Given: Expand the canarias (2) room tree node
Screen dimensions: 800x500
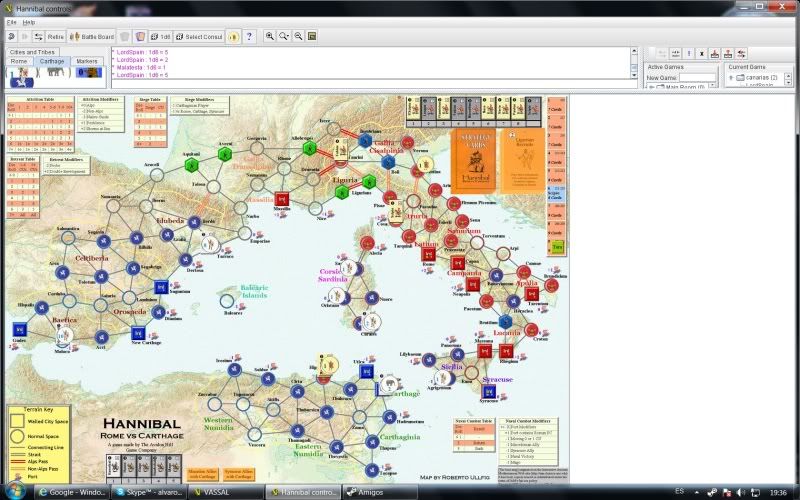Looking at the screenshot, I should 731,78.
